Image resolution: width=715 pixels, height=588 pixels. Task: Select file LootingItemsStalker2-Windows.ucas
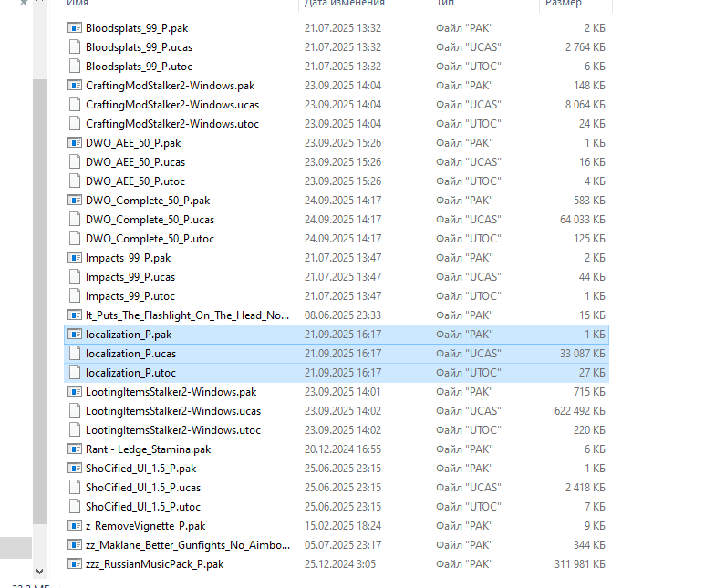[337, 410]
